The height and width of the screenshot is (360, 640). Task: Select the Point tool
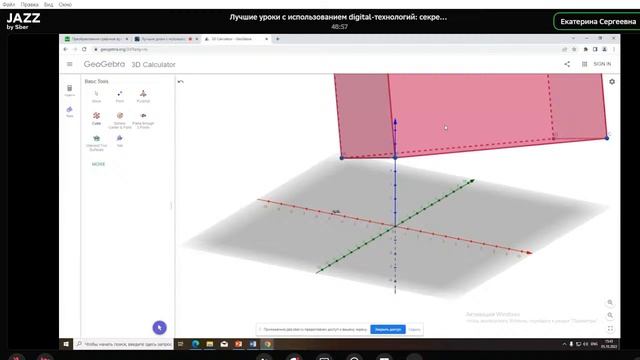click(120, 96)
